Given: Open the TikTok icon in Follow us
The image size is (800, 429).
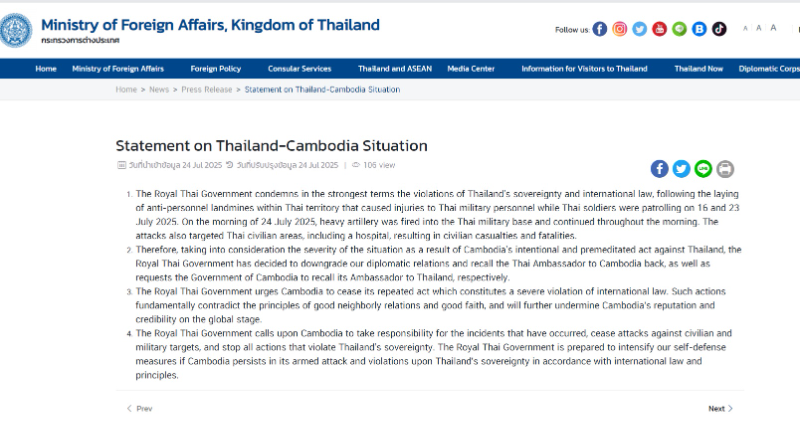Looking at the screenshot, I should (x=719, y=29).
